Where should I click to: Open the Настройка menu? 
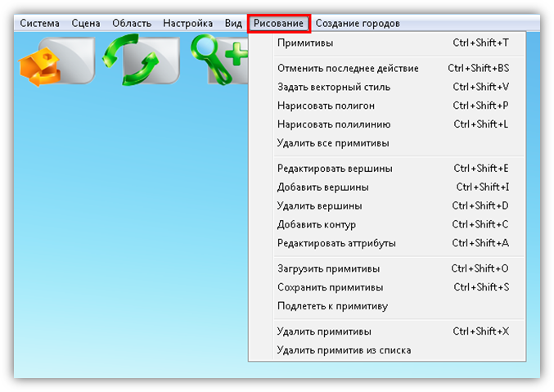pyautogui.click(x=187, y=24)
